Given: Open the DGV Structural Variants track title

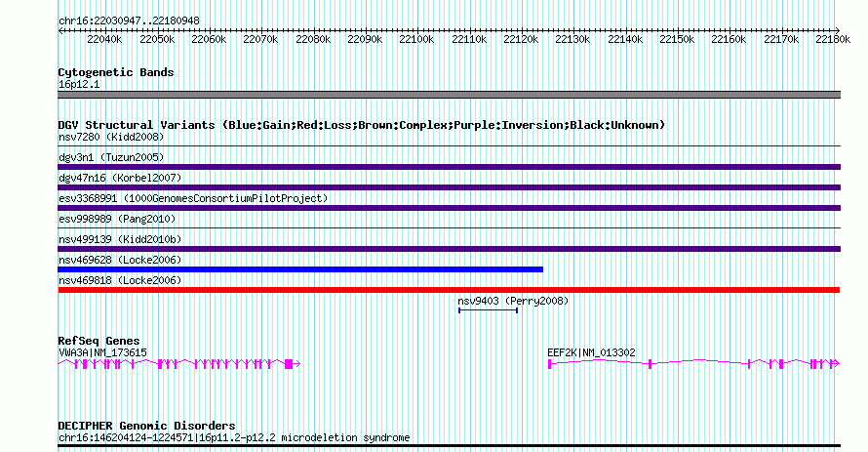Looking at the screenshot, I should pos(362,125).
